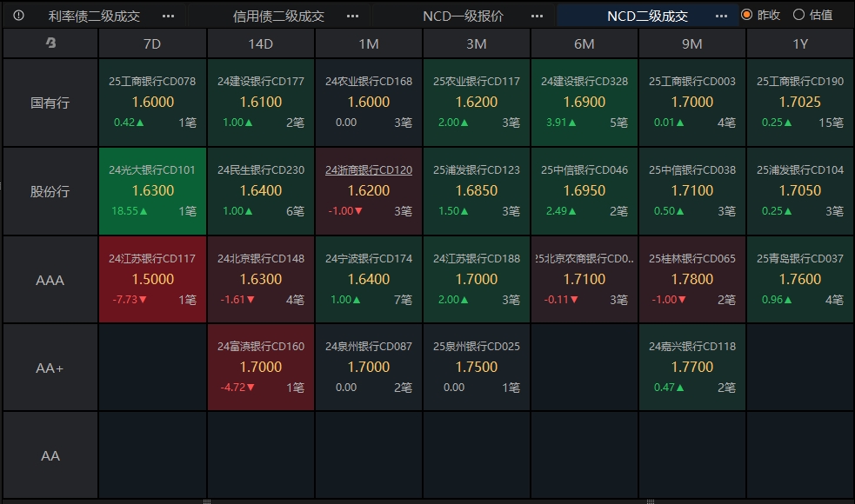This screenshot has width=855, height=504.
Task: Click the info icon beside 利率债二级成交 tab
Action: pyautogui.click(x=18, y=16)
